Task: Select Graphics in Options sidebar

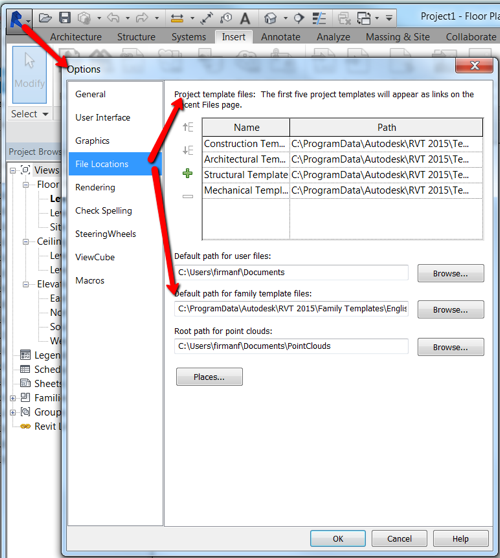Action: [92, 141]
